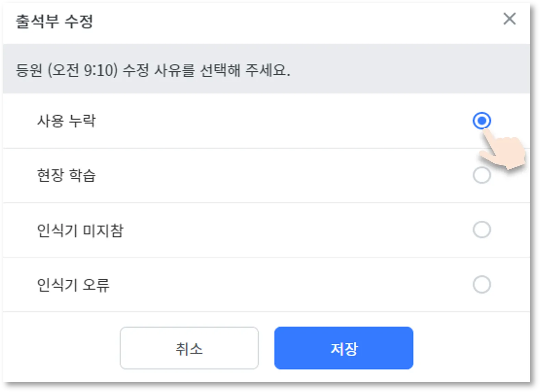The image size is (540, 392).
Task: Click the 저장 text on the save button
Action: (344, 349)
